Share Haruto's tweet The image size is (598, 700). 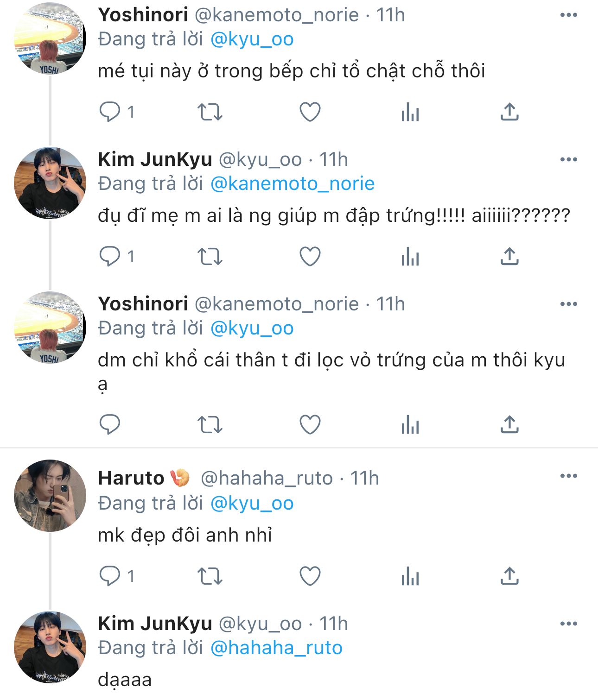point(509,576)
